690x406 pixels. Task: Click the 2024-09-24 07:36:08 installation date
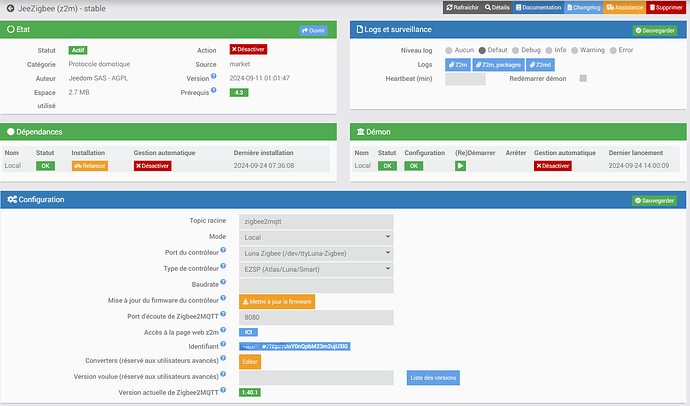pyautogui.click(x=264, y=166)
